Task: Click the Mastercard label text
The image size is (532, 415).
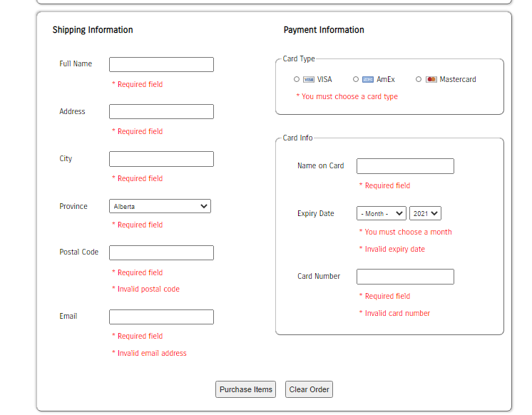Action: [458, 79]
